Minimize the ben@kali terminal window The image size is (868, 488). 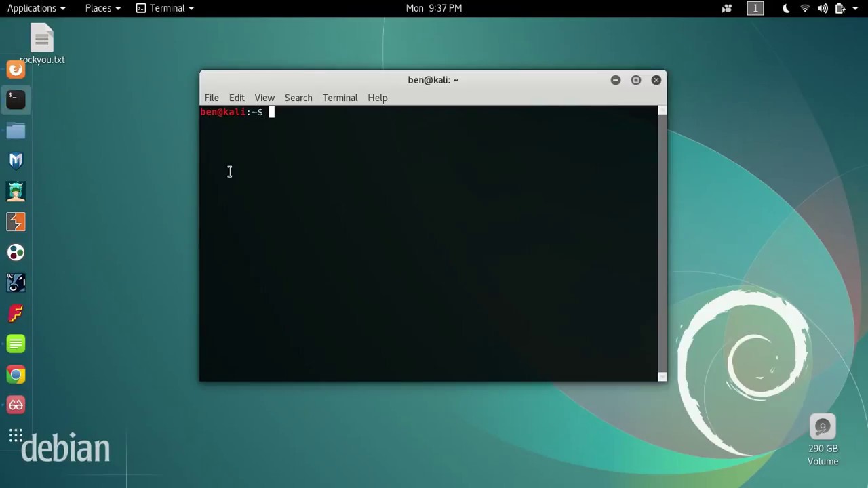[x=616, y=80]
